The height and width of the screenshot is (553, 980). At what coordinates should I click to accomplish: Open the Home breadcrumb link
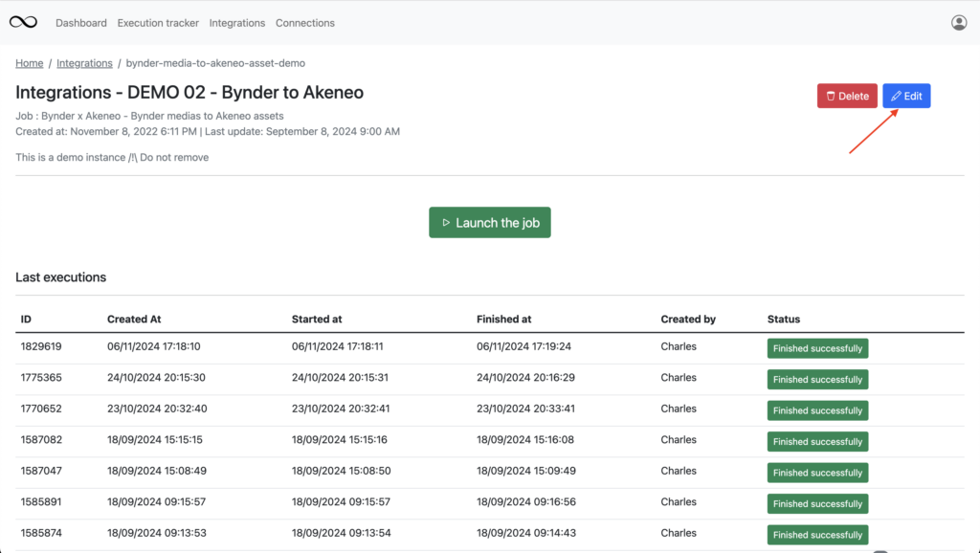pos(29,62)
